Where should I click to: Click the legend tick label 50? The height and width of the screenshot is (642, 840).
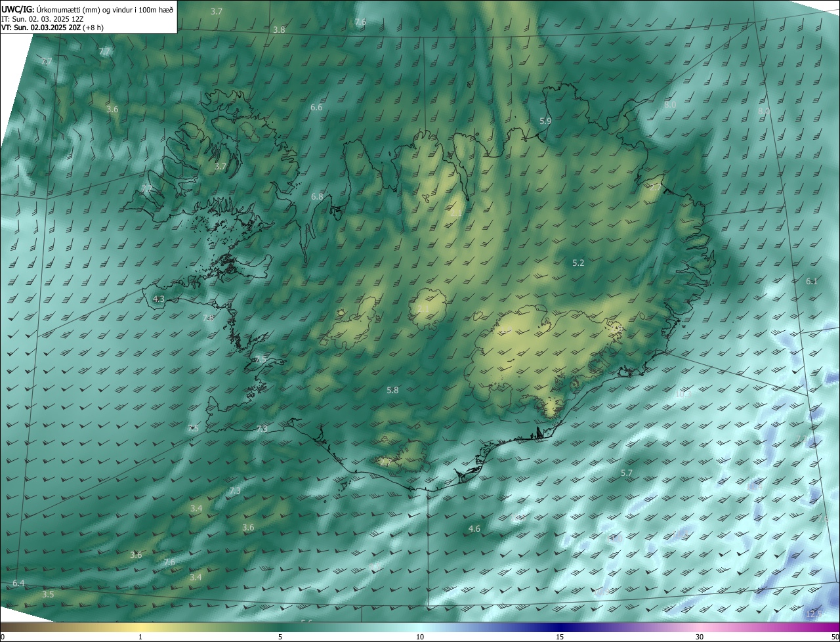pyautogui.click(x=835, y=637)
